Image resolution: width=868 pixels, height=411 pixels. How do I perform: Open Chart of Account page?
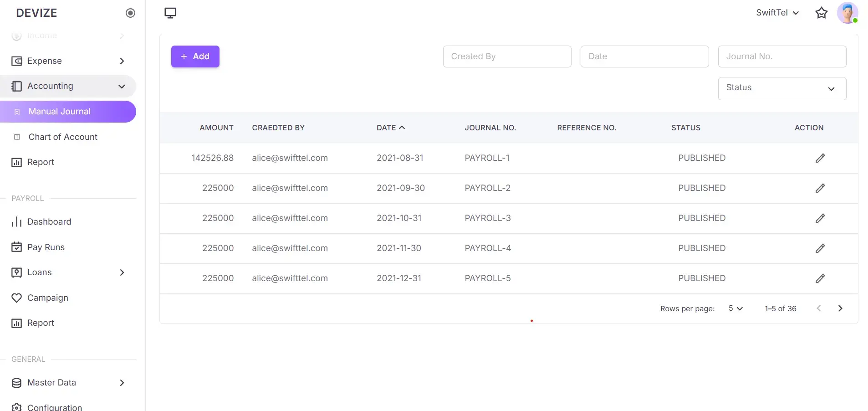63,137
